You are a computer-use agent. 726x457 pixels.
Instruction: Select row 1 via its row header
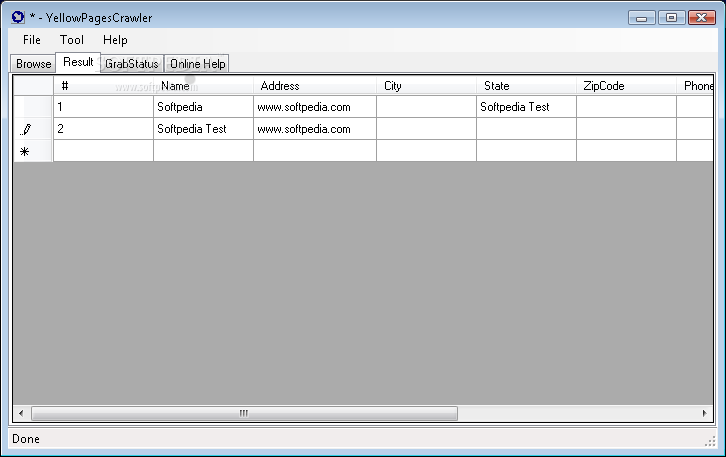(33, 107)
